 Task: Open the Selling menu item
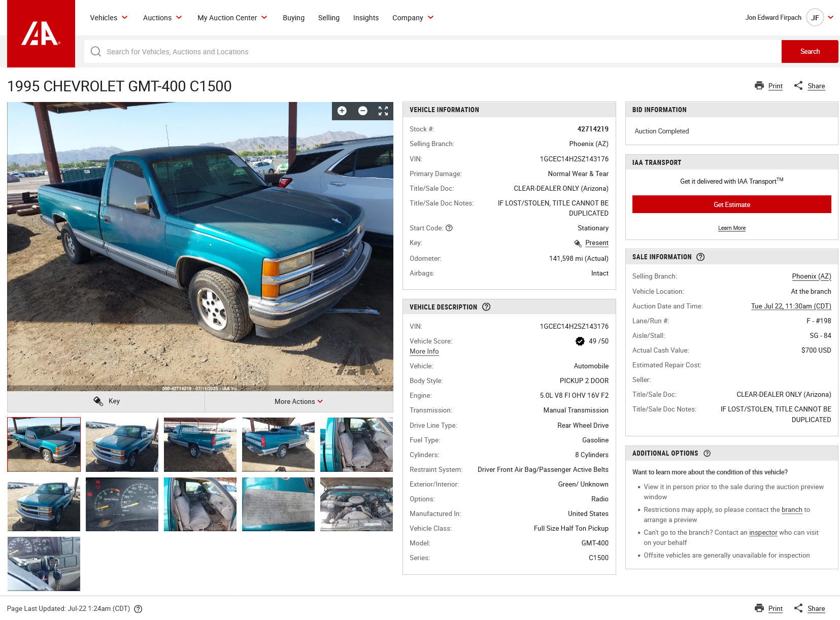(x=329, y=18)
